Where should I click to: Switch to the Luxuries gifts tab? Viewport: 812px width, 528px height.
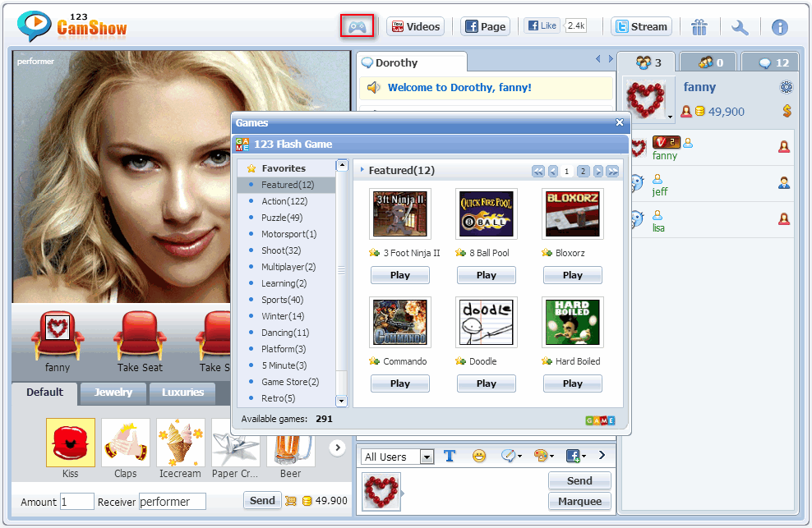[182, 393]
